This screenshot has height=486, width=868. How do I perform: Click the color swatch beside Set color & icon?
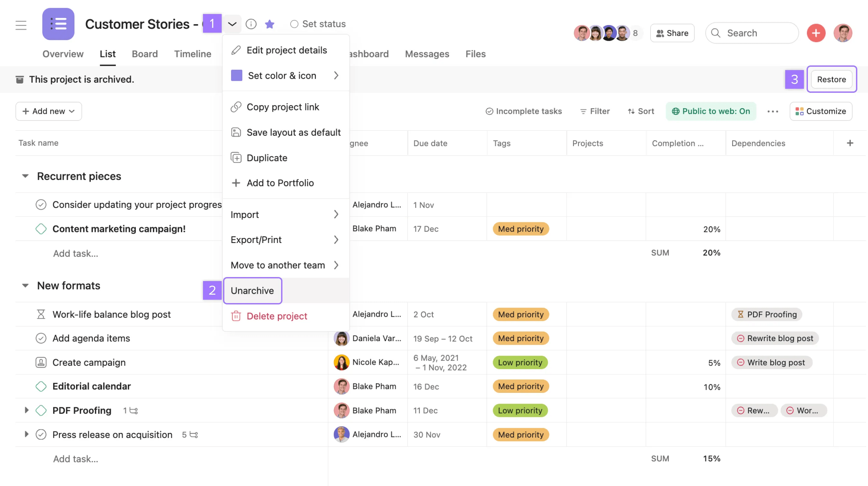236,75
